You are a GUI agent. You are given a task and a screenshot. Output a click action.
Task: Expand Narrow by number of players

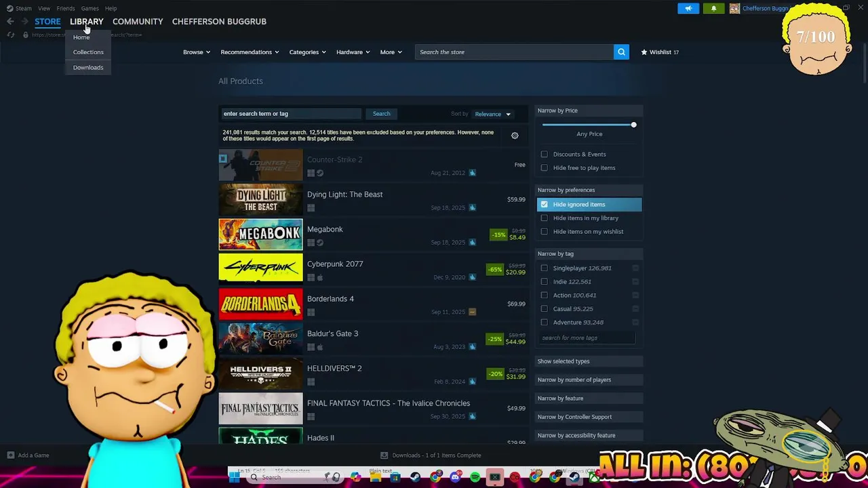point(589,380)
